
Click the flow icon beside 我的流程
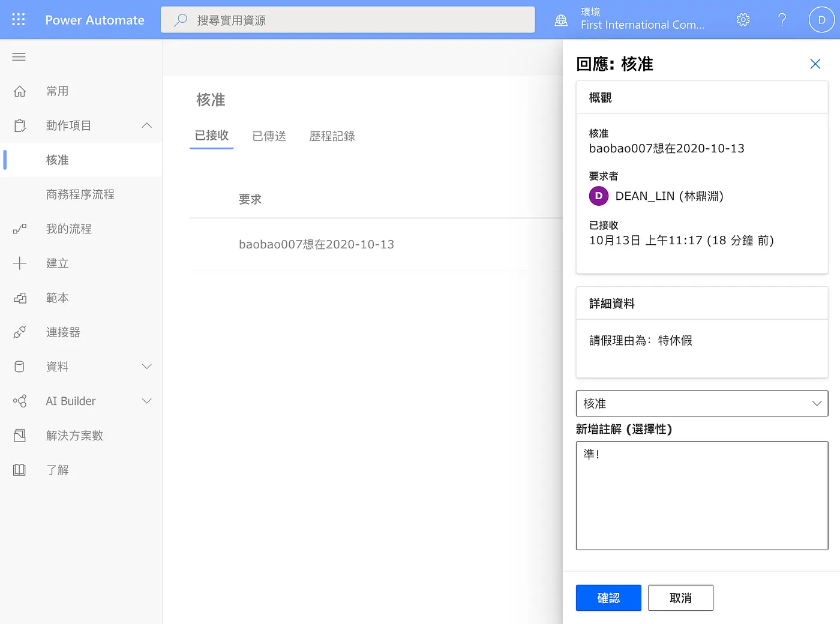click(20, 229)
